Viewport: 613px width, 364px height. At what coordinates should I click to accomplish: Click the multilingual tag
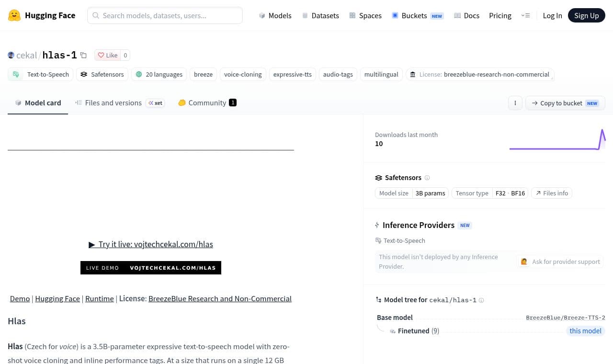click(381, 74)
